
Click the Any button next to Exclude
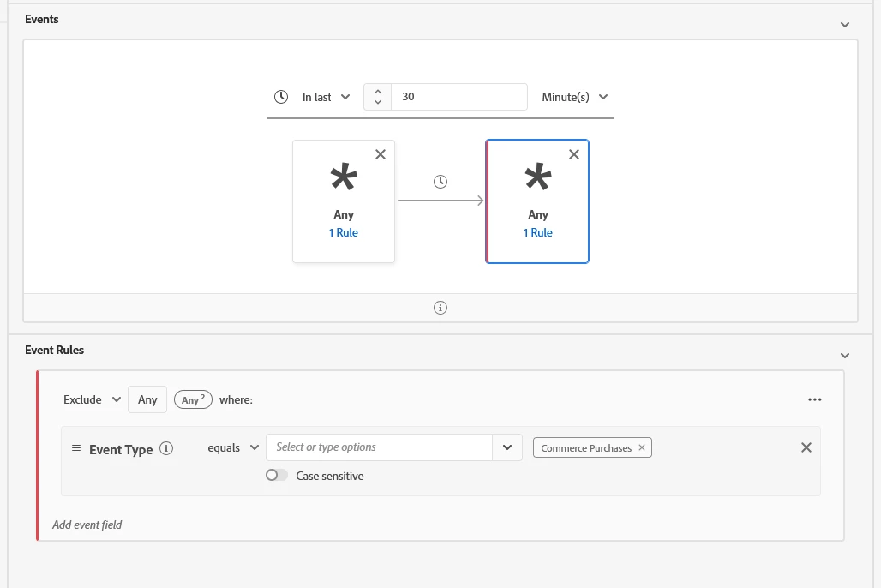coord(147,399)
